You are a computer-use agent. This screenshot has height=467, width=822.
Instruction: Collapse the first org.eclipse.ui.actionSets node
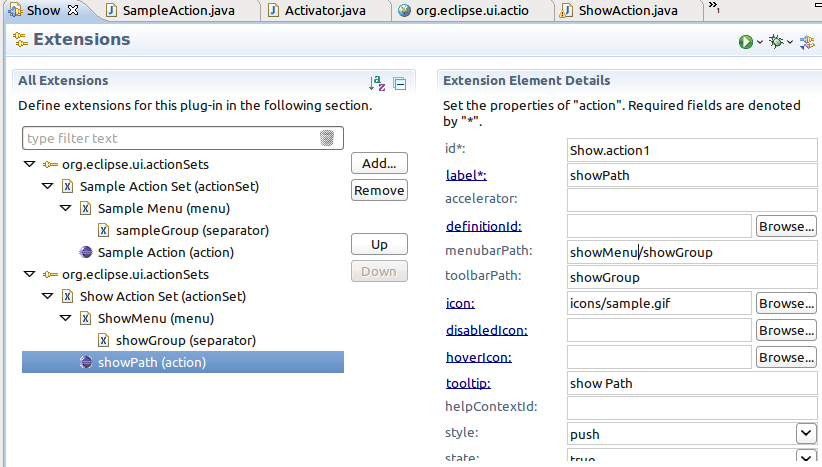tap(28, 165)
